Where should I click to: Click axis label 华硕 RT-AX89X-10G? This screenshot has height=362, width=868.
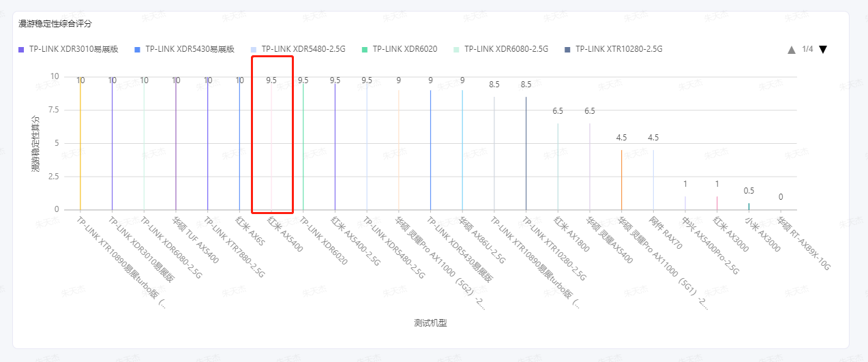coord(805,243)
